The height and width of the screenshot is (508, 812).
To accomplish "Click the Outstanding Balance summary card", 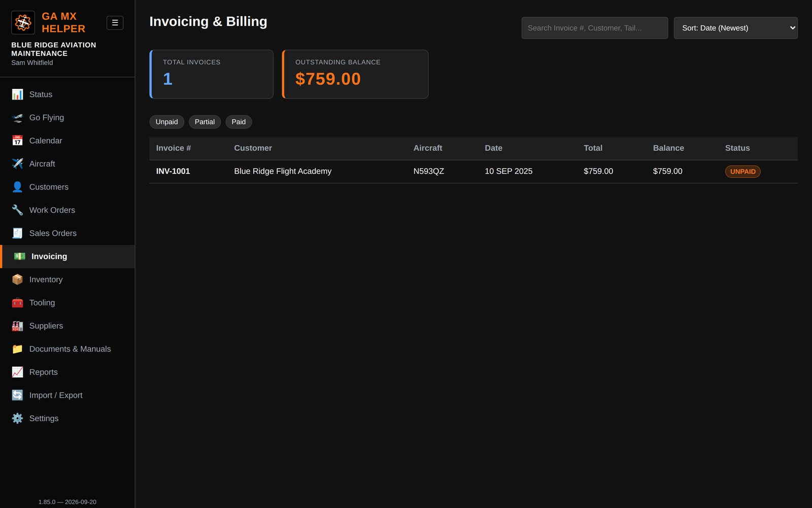I will tap(355, 74).
